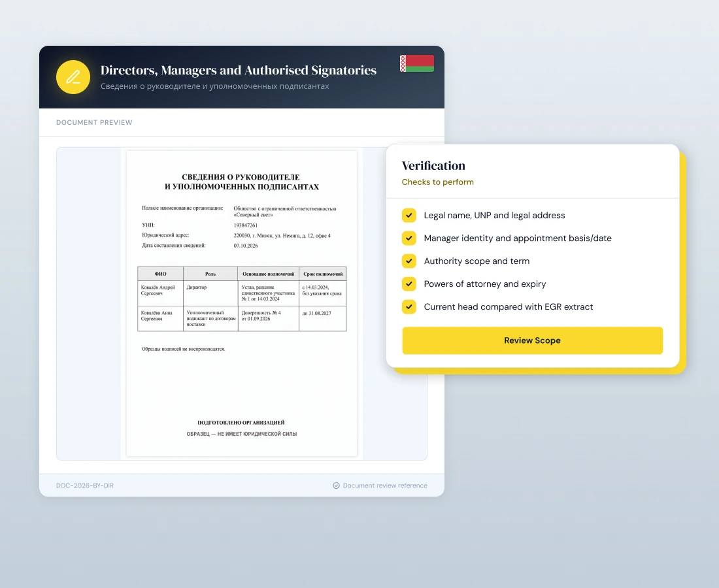Click the yellow pen signature icon
Image resolution: width=719 pixels, height=588 pixels.
[x=73, y=77]
